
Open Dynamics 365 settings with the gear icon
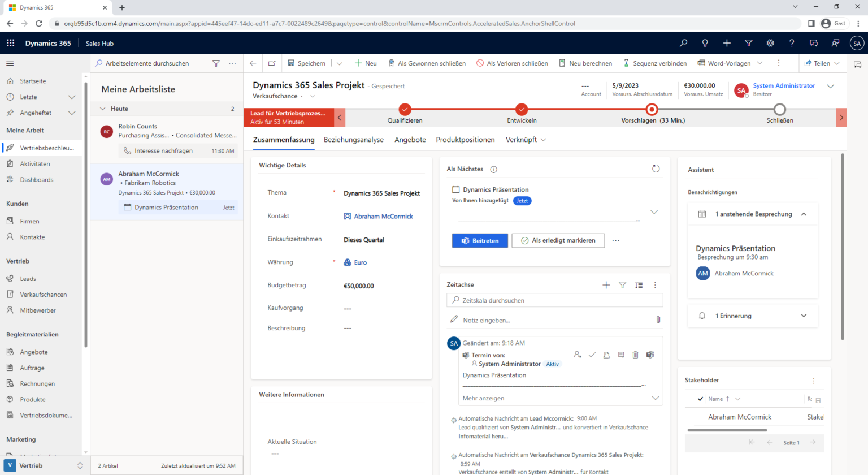pyautogui.click(x=770, y=43)
